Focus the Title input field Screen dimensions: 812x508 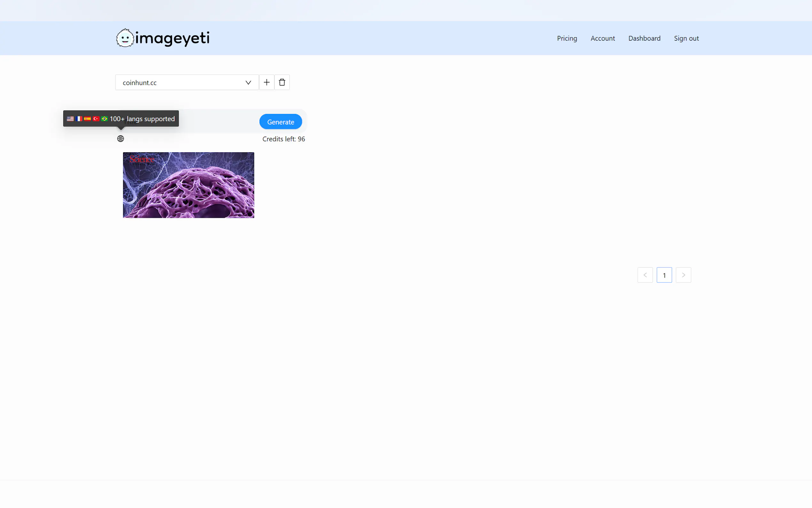click(x=218, y=122)
